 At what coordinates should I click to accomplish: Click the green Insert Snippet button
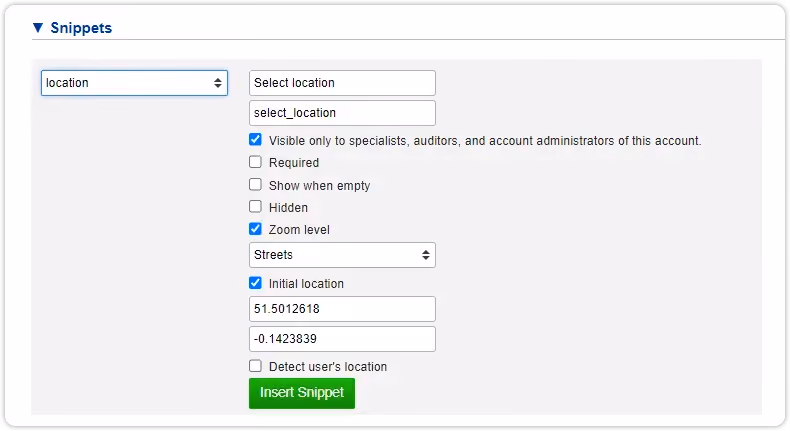pyautogui.click(x=302, y=393)
